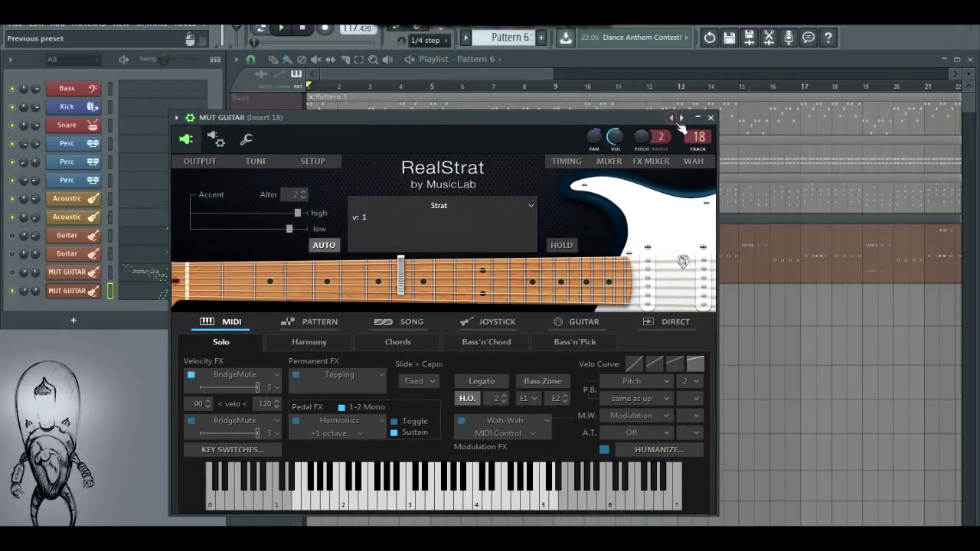Click the speech bubble info icon

(x=808, y=37)
